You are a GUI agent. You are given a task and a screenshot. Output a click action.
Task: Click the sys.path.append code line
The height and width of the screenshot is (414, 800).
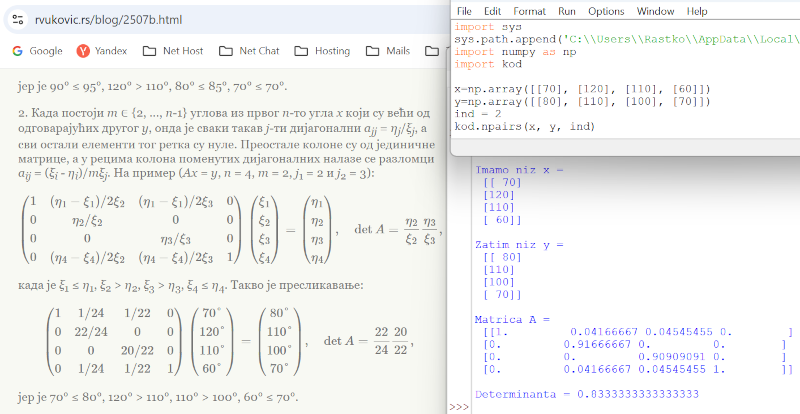click(x=627, y=39)
